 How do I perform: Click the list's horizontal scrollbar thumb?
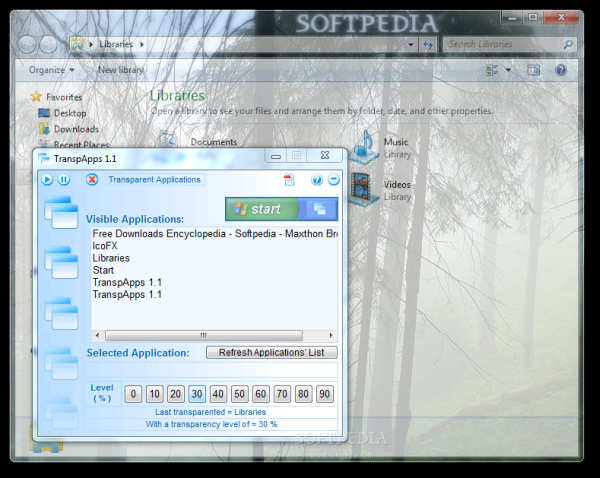click(204, 336)
